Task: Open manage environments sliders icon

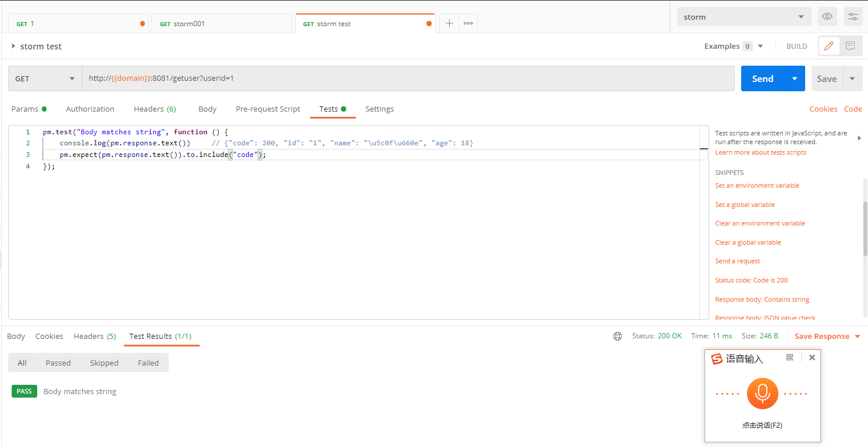Action: (853, 17)
